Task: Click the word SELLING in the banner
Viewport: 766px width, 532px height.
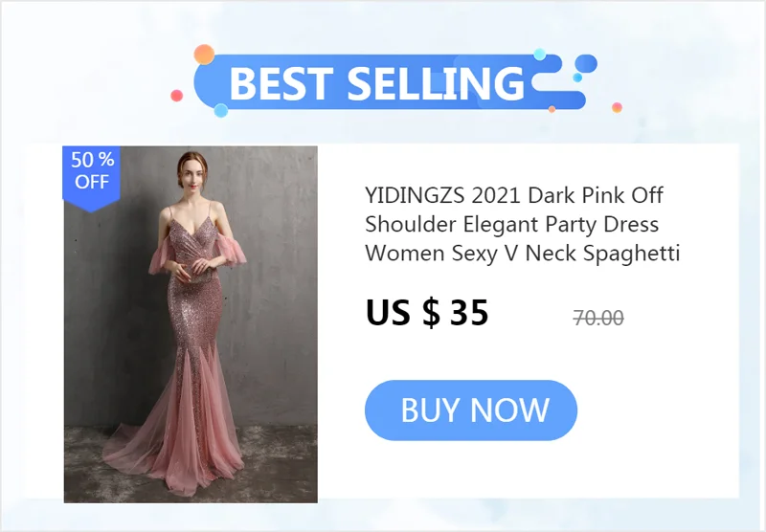Action: (x=436, y=83)
